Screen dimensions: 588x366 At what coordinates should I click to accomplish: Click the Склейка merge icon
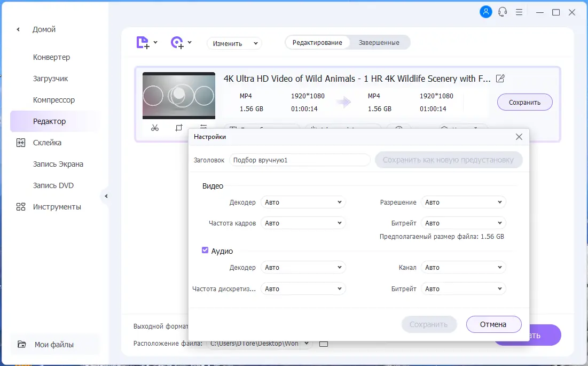[21, 143]
